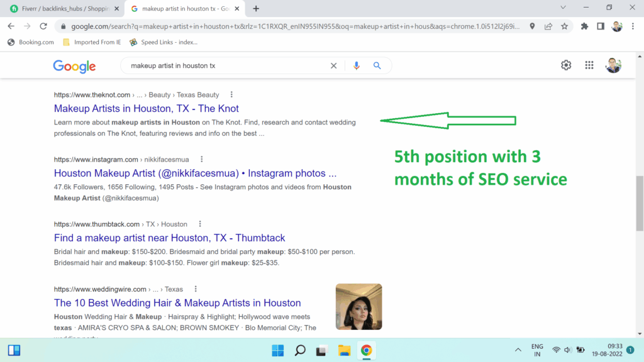Open the Google apps grid
The width and height of the screenshot is (644, 362).
coord(589,65)
